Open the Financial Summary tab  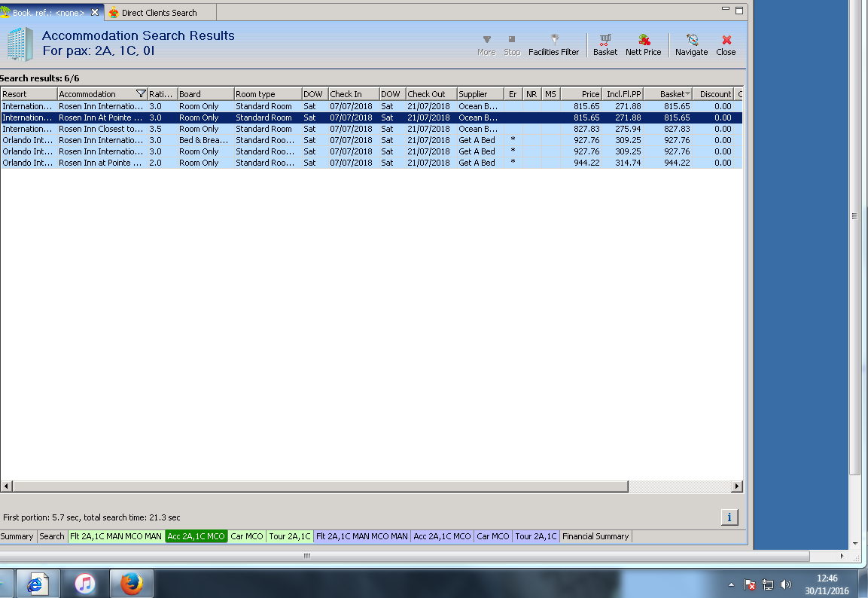595,536
